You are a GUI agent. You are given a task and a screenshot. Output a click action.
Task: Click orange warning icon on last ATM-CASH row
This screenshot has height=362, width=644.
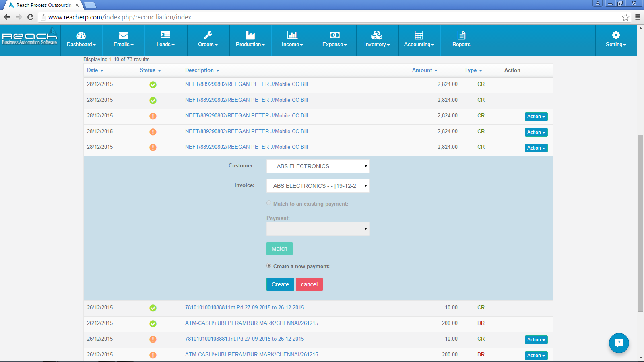pos(153,355)
